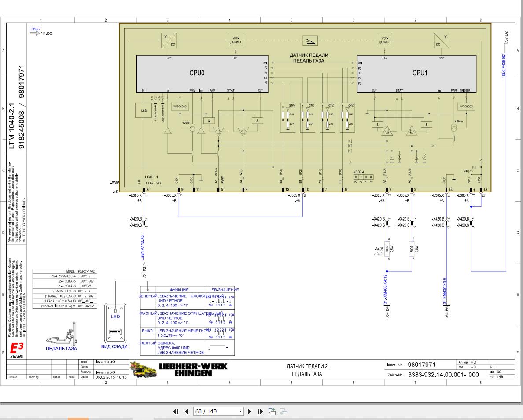Image resolution: width=523 pixels, height=420 pixels.
Task: Click the WATCHDOG box under CPU0
Action: (180, 107)
